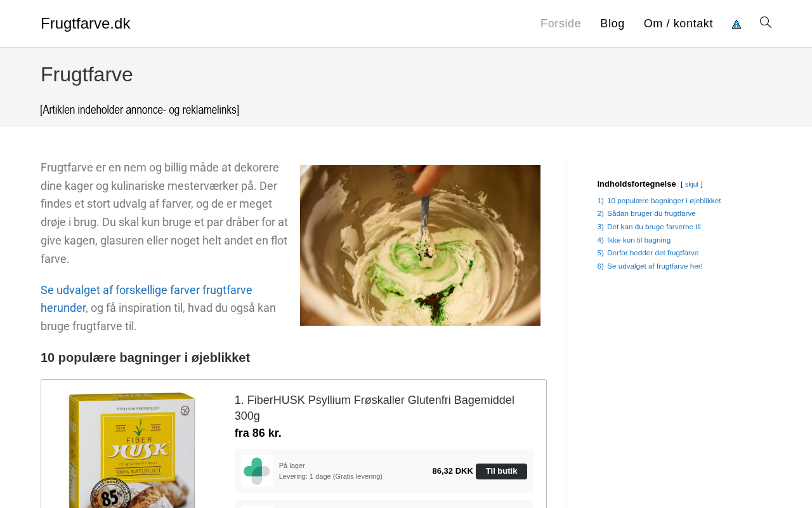
Task: Open the search magnifier icon
Action: [x=766, y=23]
